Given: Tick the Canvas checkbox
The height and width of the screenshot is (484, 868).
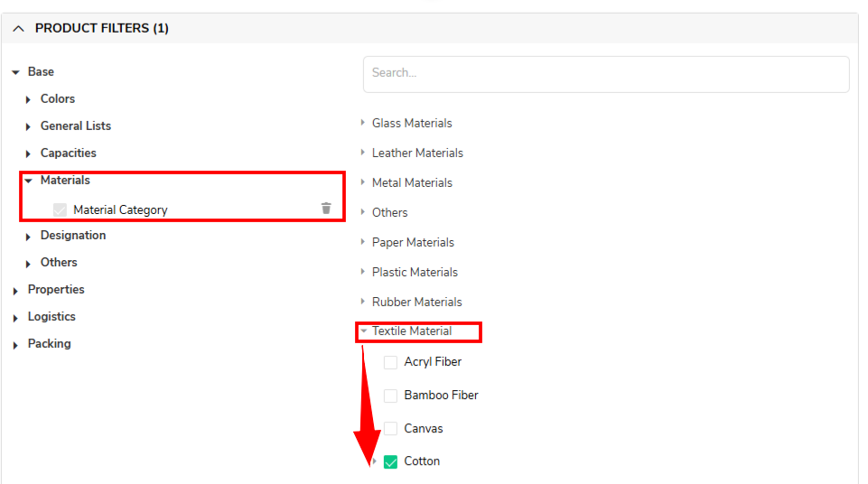Looking at the screenshot, I should click(390, 429).
